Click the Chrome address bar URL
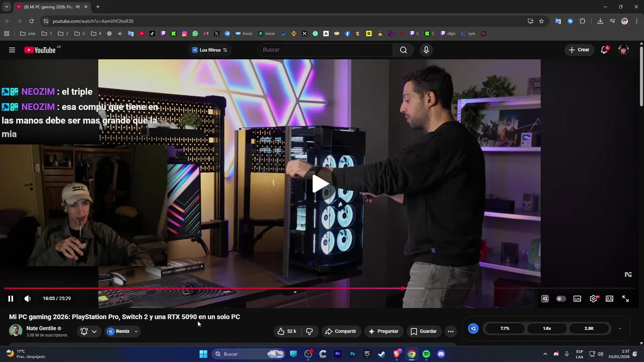Viewport: 644px width, 362px height. point(93,21)
